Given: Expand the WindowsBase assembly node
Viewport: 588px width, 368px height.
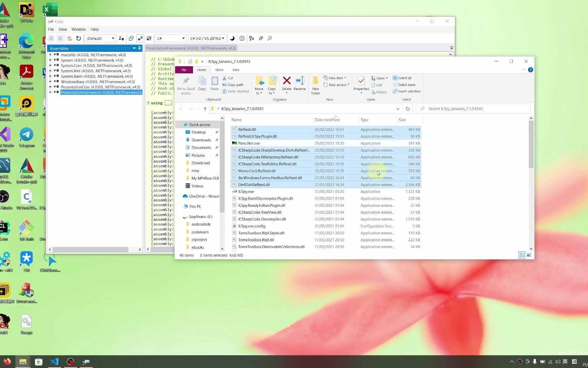Looking at the screenshot, I should 50,82.
